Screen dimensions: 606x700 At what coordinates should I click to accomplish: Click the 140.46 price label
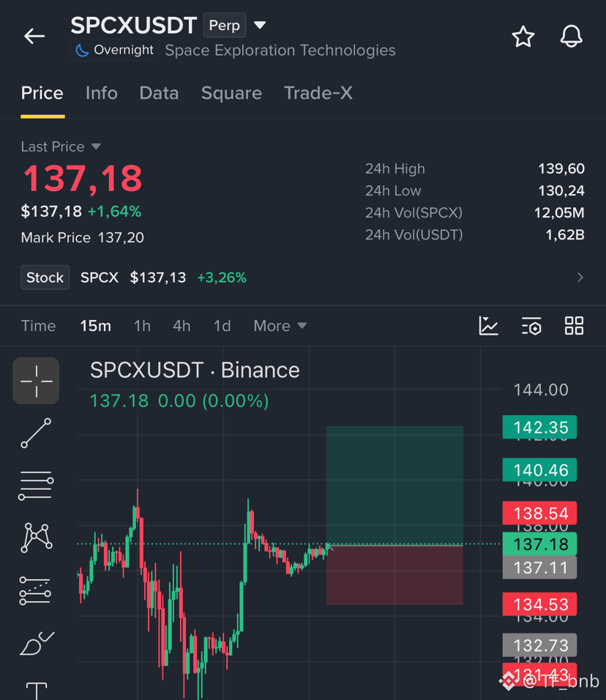(x=539, y=470)
